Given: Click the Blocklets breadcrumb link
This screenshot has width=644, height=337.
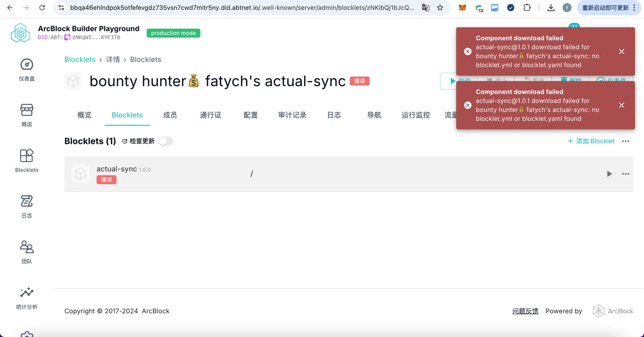Looking at the screenshot, I should (x=80, y=60).
